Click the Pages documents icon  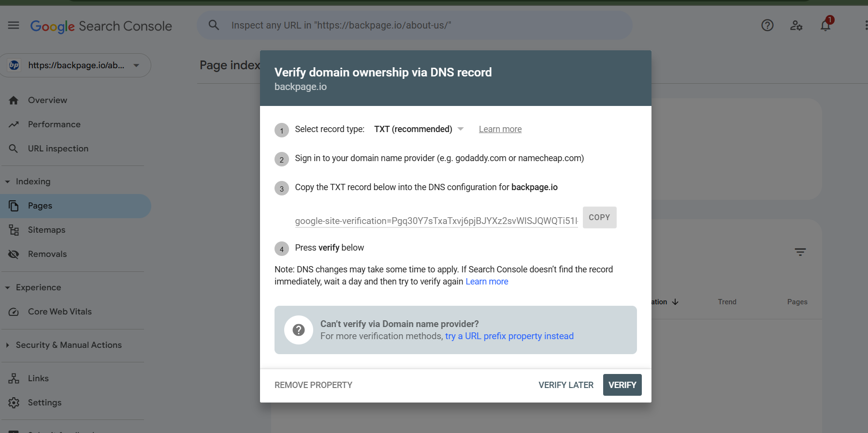[14, 206]
